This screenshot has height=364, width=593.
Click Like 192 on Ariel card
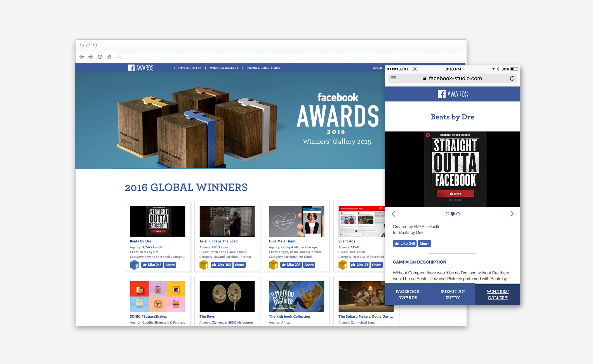click(x=222, y=265)
